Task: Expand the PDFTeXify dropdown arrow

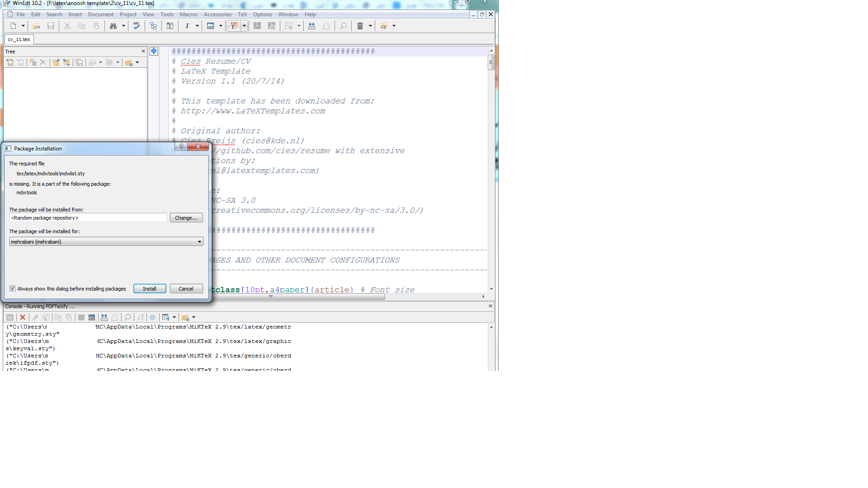Action: point(244,26)
